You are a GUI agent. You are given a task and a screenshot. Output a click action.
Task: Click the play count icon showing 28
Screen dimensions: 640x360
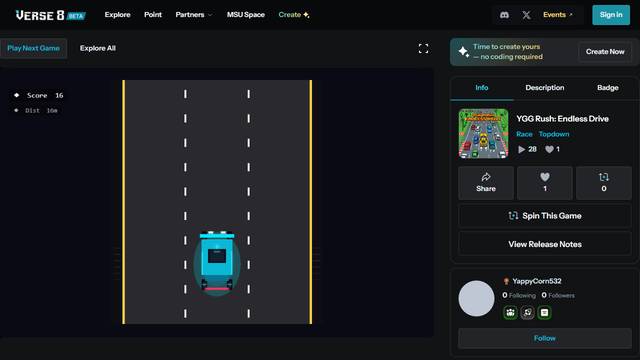pos(522,149)
